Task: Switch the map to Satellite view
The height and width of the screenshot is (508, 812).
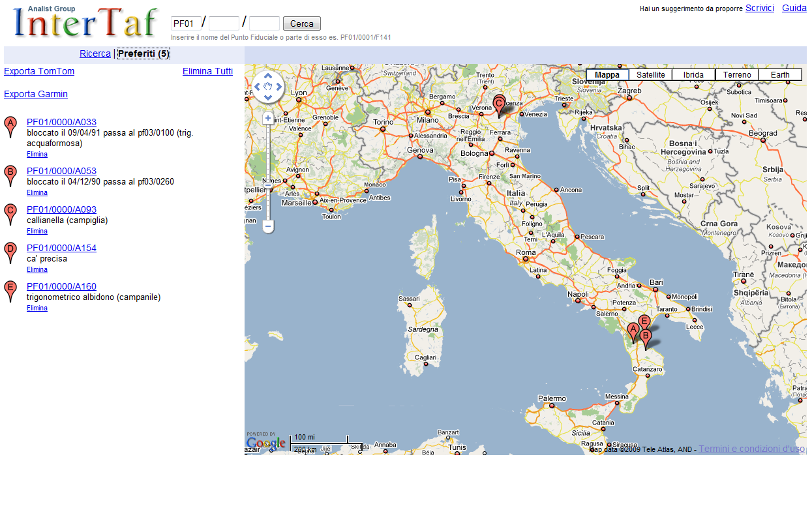Action: click(x=651, y=75)
